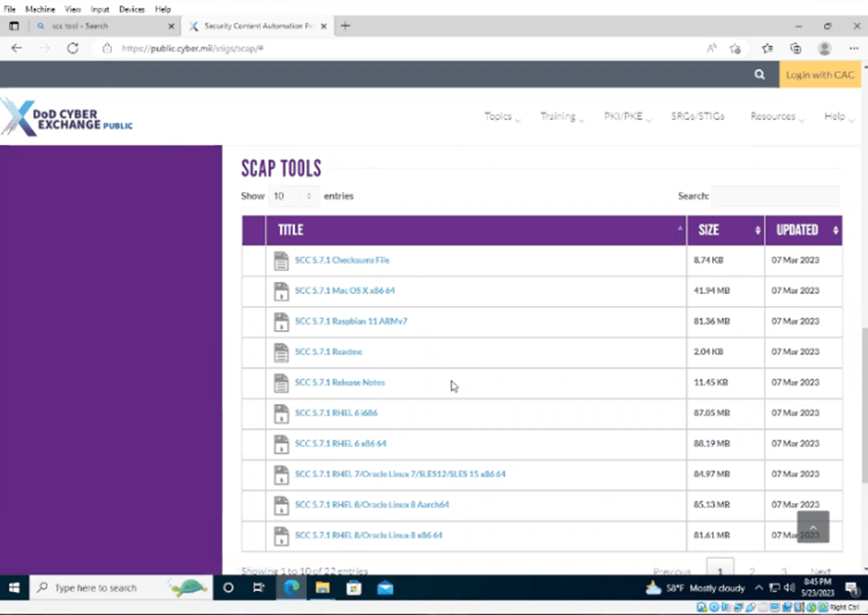Open SCC 5.7.1 RHEL 6 x86 64 link

point(340,443)
